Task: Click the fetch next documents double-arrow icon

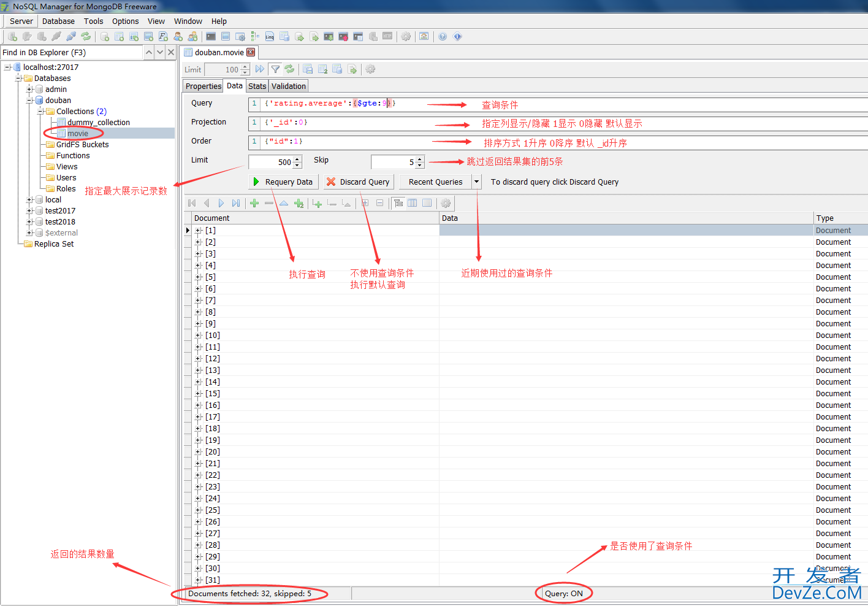Action: coord(260,69)
